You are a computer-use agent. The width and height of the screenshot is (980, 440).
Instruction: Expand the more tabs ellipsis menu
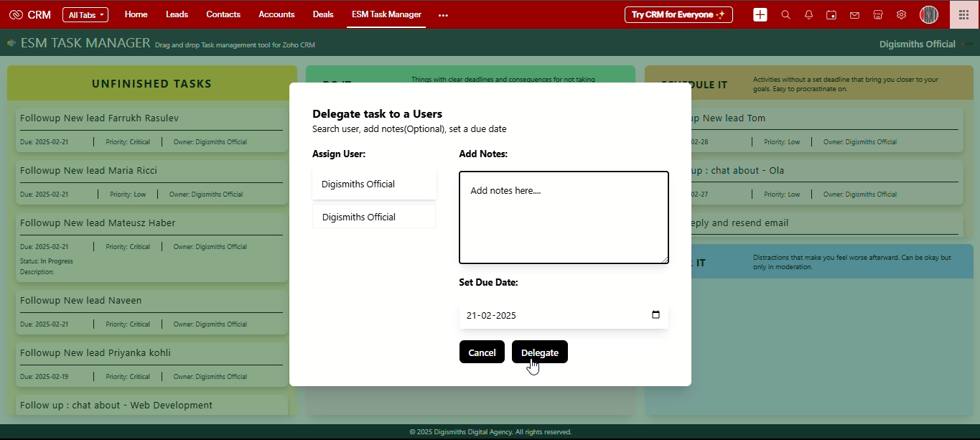[x=443, y=14]
